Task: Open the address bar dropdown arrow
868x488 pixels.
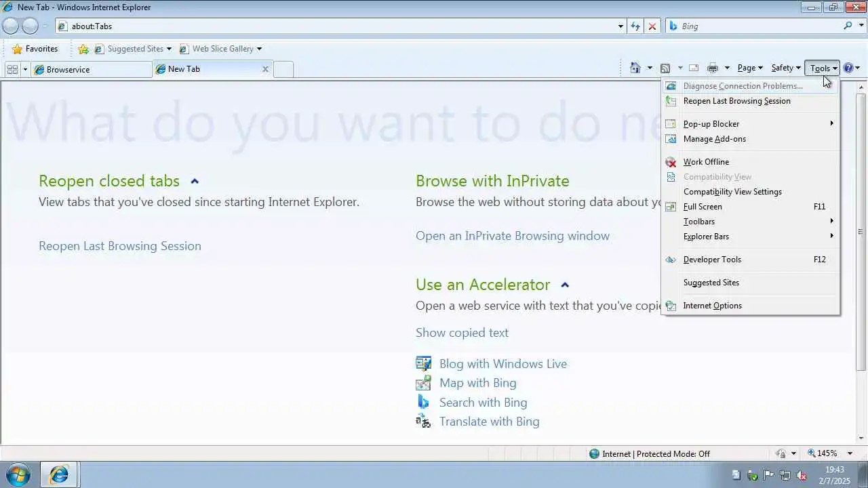Action: pyautogui.click(x=620, y=26)
